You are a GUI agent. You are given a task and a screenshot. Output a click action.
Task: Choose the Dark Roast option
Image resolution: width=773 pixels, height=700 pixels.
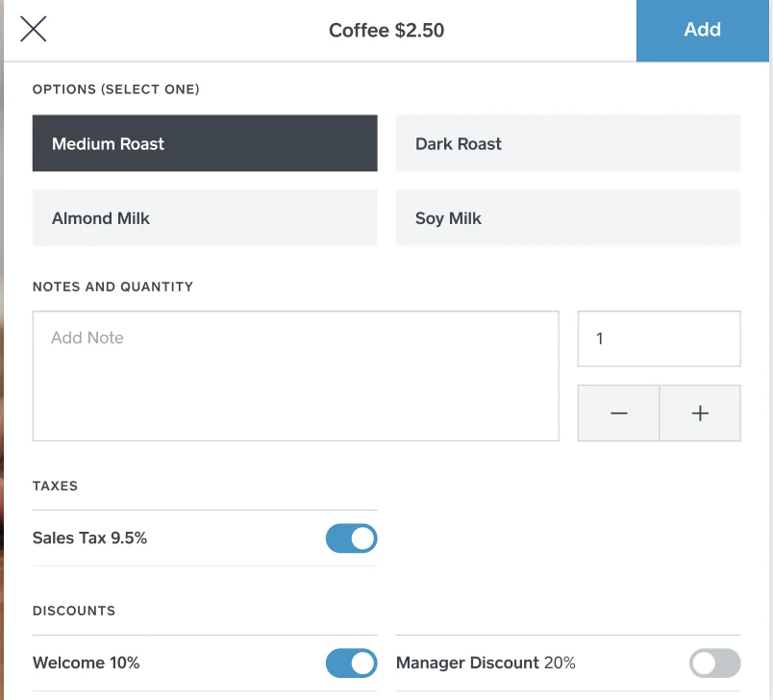click(568, 143)
